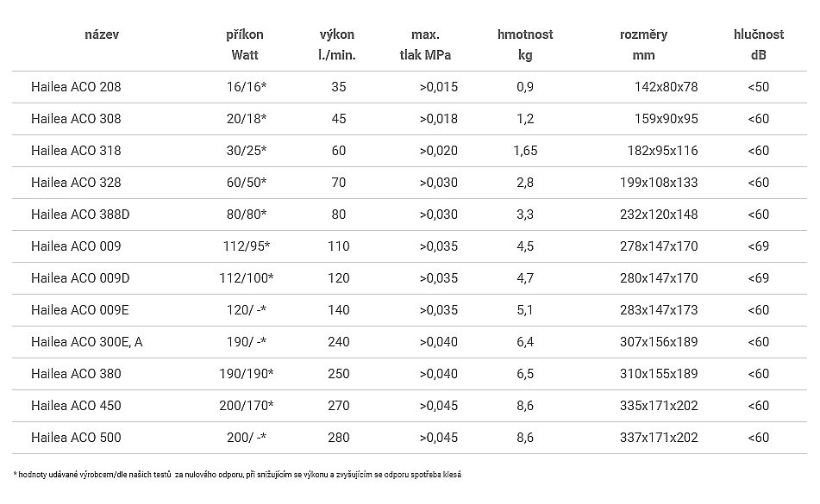Image resolution: width=820 pixels, height=504 pixels.
Task: Click the Hailea ACO 500 name cell
Action: click(76, 438)
